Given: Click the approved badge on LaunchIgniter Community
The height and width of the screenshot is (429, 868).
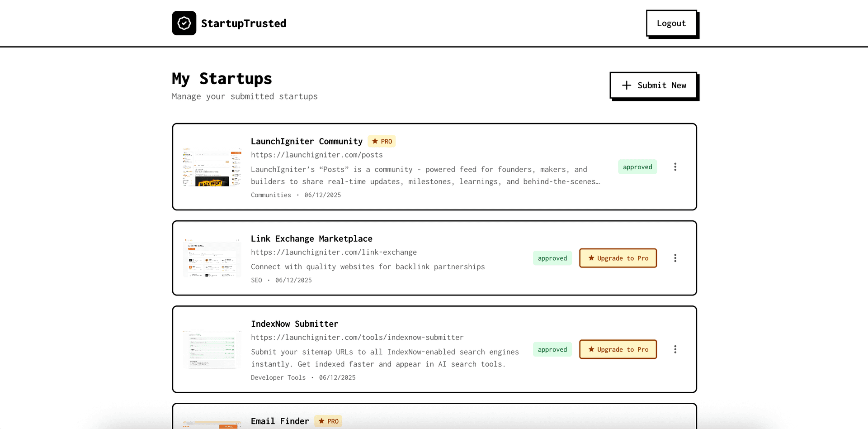Looking at the screenshot, I should (637, 167).
